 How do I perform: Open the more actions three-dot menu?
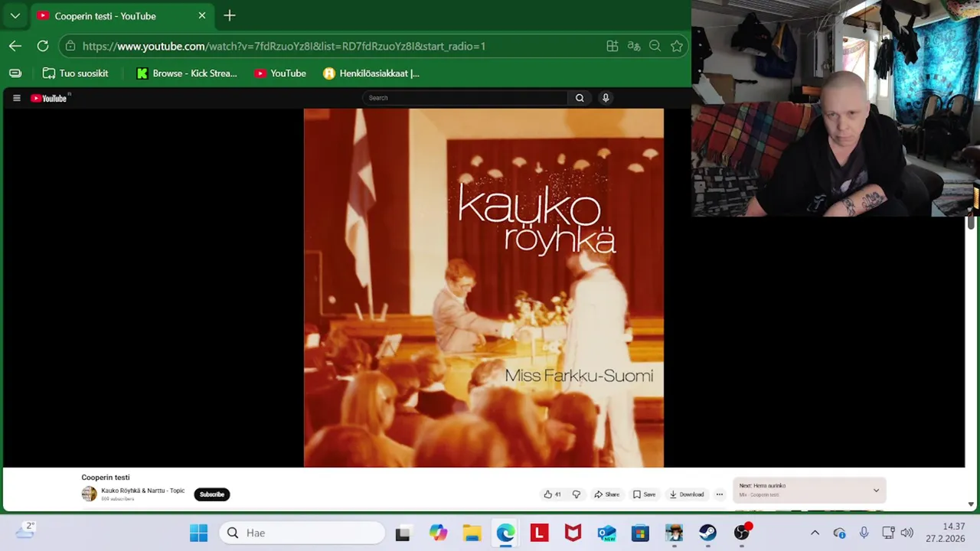tap(719, 494)
